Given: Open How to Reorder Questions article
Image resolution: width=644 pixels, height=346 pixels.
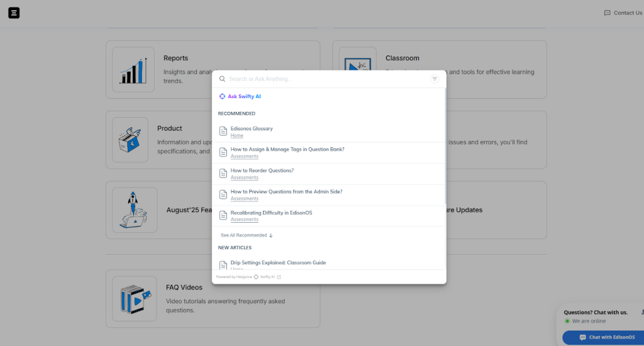Looking at the screenshot, I should click(x=262, y=170).
